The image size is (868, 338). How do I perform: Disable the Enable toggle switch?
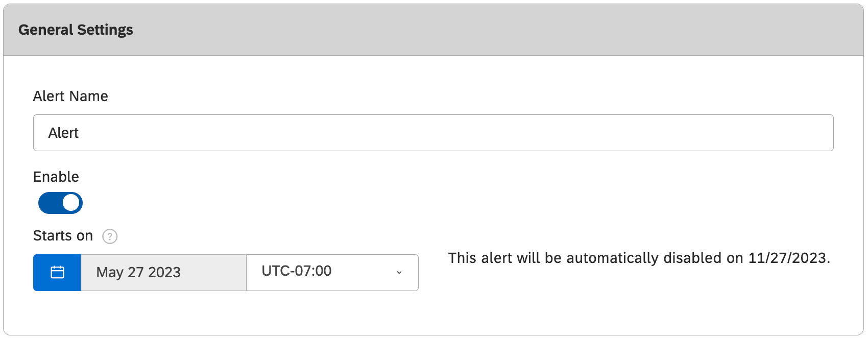(60, 203)
